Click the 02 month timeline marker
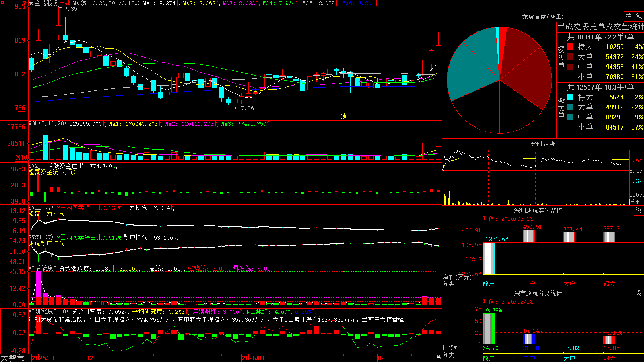 pos(381,358)
